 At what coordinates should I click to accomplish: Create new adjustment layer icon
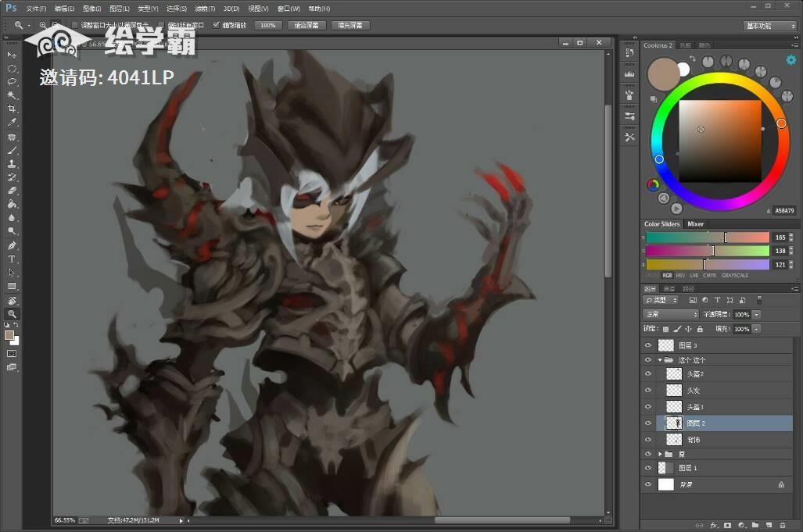coord(741,525)
